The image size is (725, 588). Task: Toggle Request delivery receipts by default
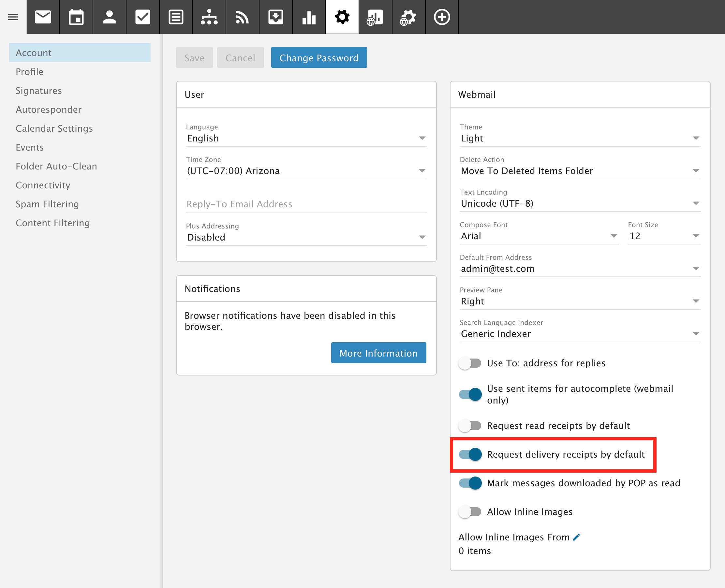(x=470, y=454)
